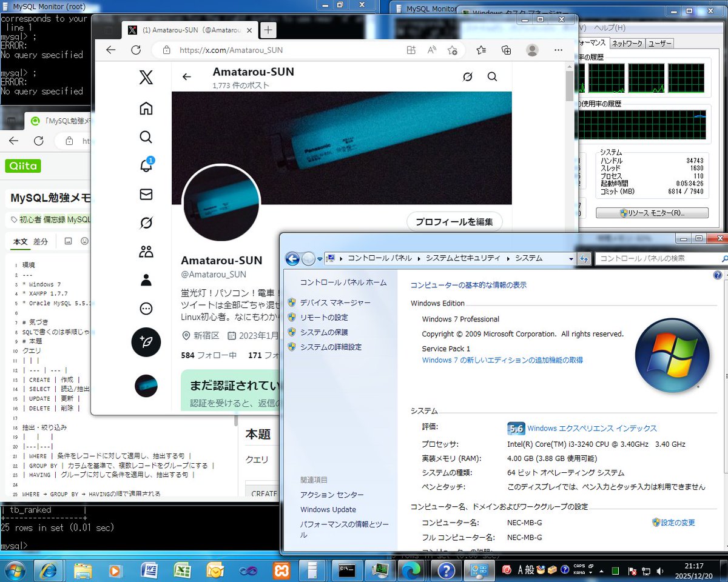Expand システムとセキュリティ breadcrumb arrow
Viewport: 728px width, 582px height.
[x=508, y=258]
